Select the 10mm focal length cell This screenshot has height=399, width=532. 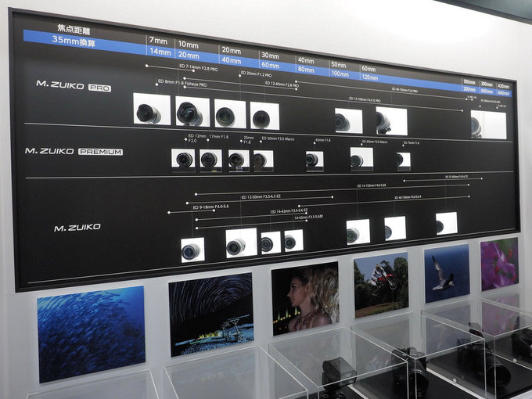189,45
